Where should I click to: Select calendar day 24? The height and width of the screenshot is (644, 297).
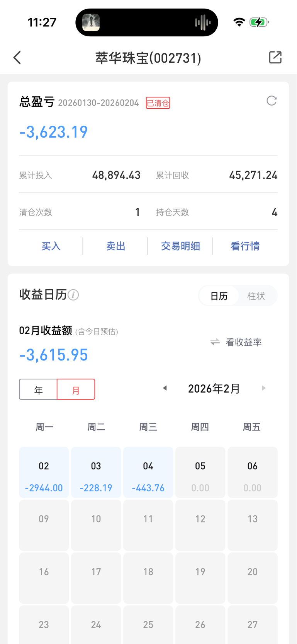[x=96, y=625]
